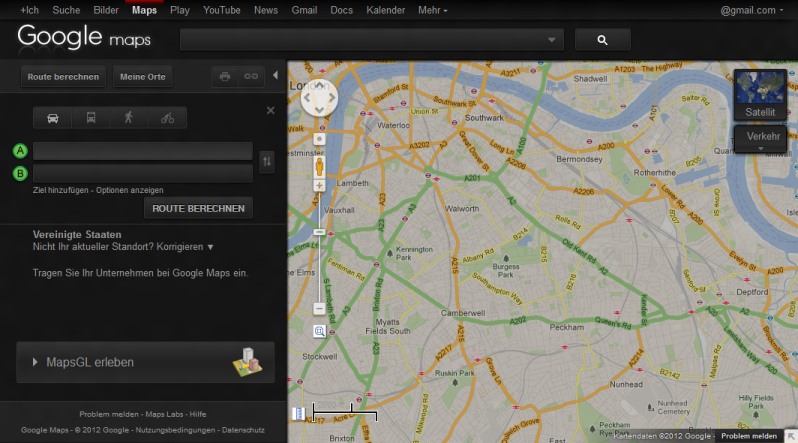Click the icon left of the scale bar

click(298, 413)
